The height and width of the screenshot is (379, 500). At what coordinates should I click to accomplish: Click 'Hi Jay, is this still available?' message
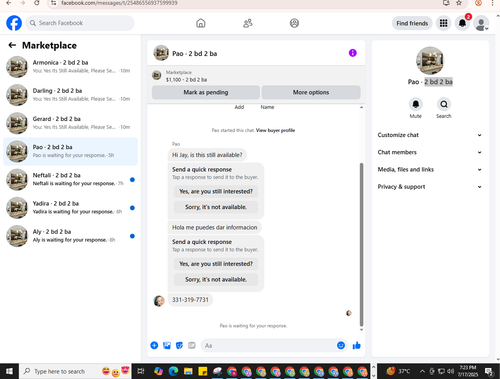207,155
